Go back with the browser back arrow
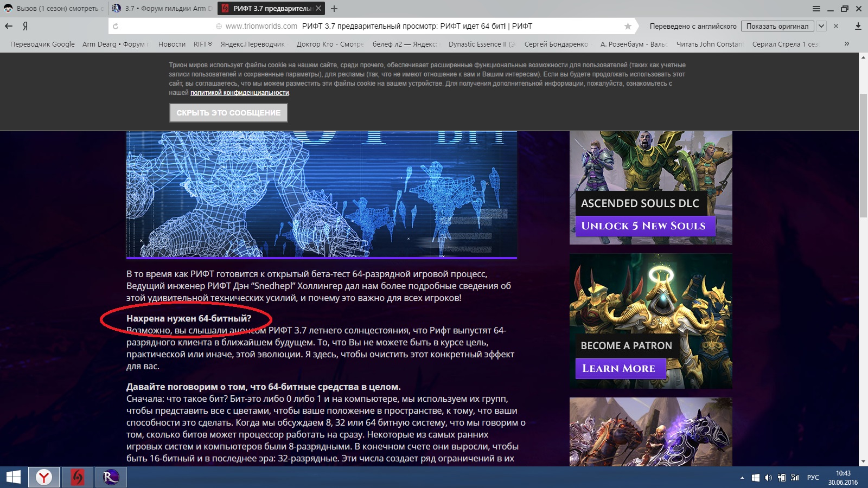Image resolution: width=868 pixels, height=488 pixels. (x=9, y=26)
